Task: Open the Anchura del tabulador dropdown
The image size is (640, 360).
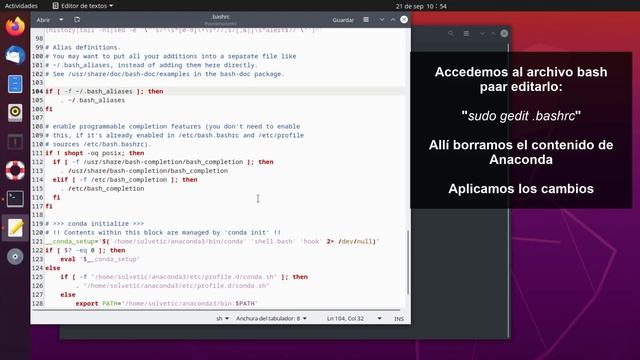Action: (271, 318)
